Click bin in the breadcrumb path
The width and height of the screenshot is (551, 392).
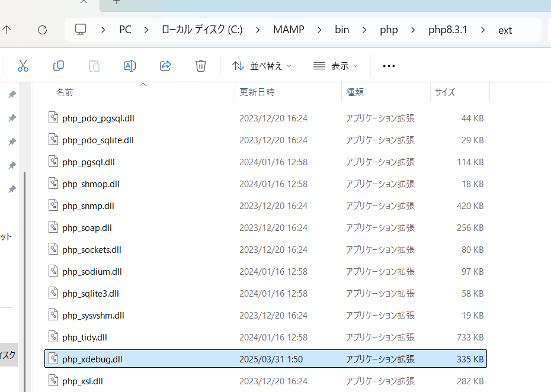(342, 30)
